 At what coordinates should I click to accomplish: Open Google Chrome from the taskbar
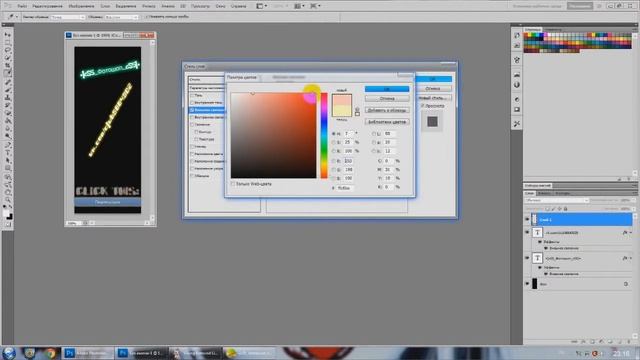click(x=50, y=353)
